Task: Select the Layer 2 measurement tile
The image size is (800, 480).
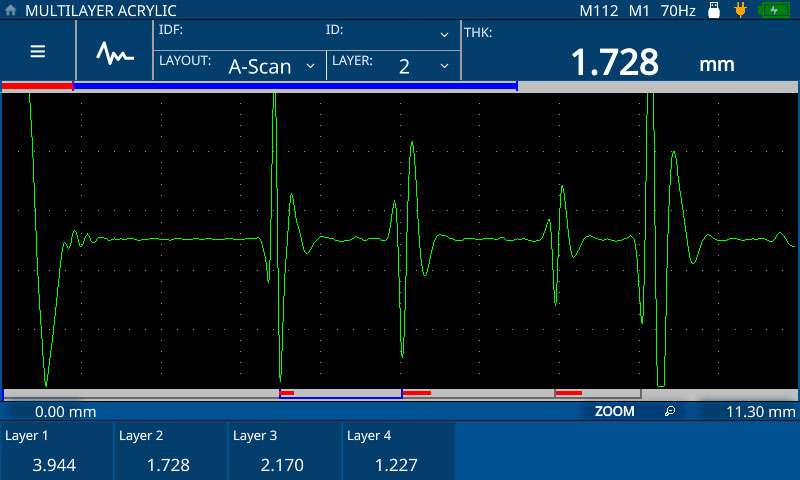Action: [171, 450]
